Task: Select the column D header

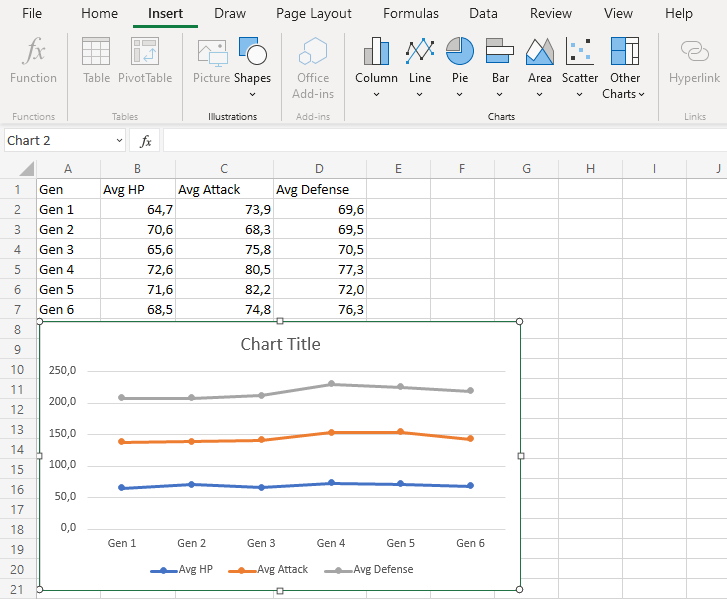Action: coord(319,168)
